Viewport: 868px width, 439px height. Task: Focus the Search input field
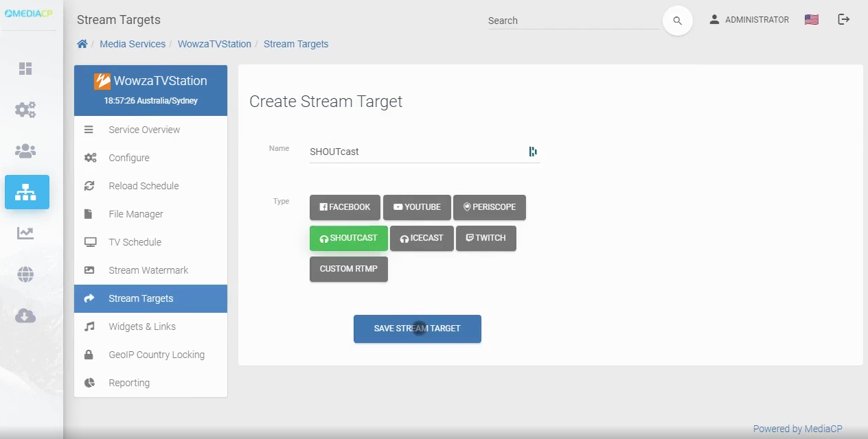(x=573, y=21)
